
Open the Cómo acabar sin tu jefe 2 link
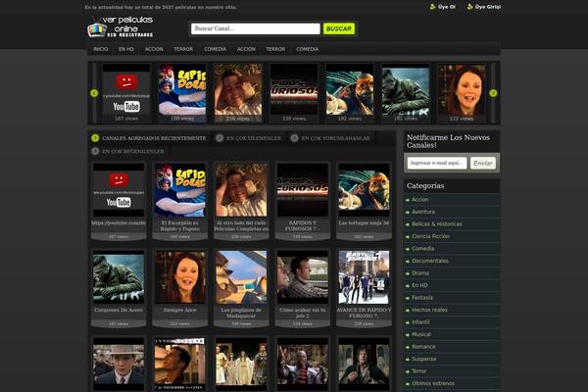pyautogui.click(x=303, y=313)
